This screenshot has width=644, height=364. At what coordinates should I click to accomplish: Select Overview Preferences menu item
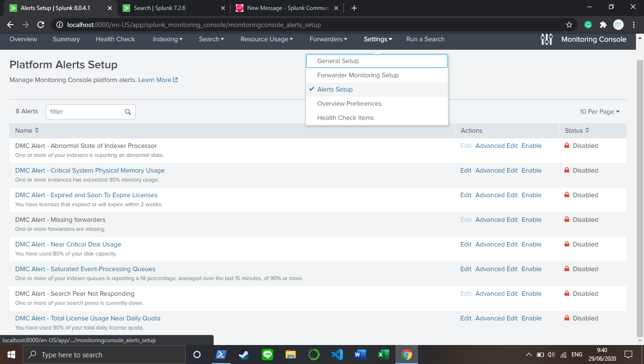(x=377, y=104)
